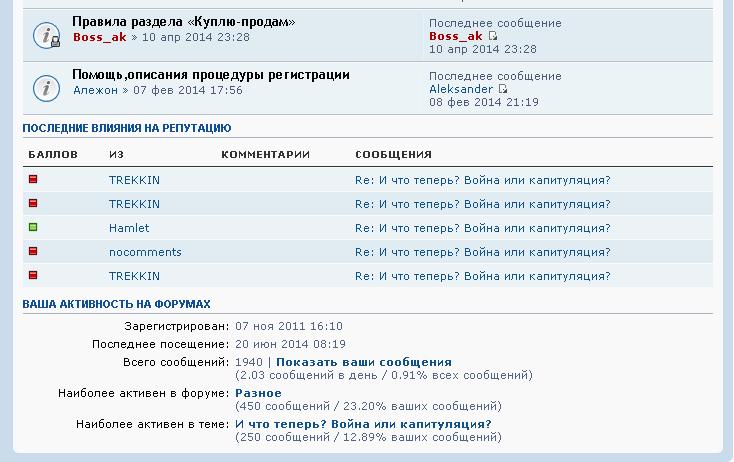Open the most active topic «И что теперь? Война или капитуляция?»
The width and height of the screenshot is (734, 462).
coord(363,424)
